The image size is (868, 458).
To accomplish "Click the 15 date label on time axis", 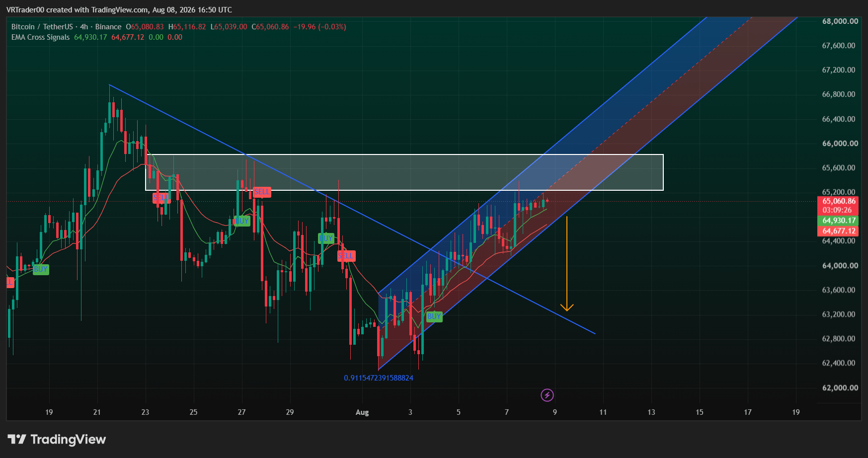I will click(700, 412).
